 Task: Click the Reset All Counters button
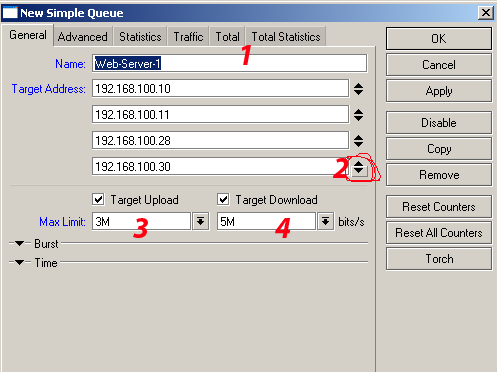click(x=439, y=233)
